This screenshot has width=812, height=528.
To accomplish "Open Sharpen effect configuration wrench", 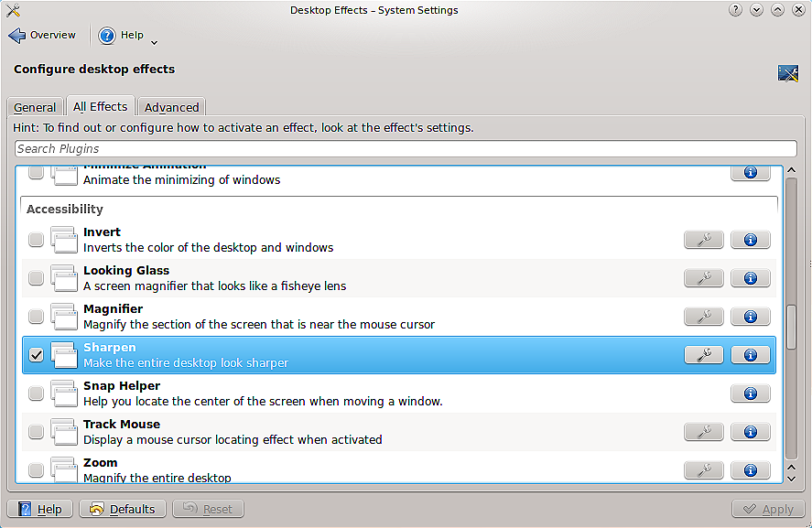I will click(703, 355).
